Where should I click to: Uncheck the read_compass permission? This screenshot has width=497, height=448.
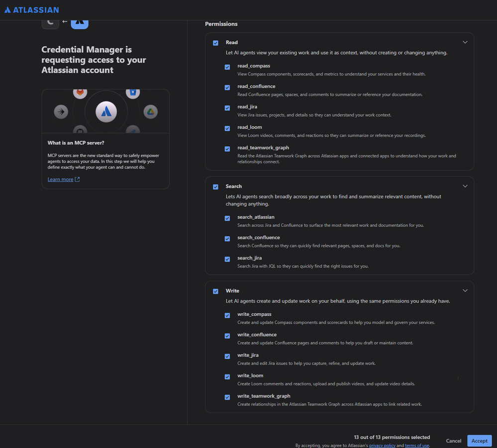point(227,67)
